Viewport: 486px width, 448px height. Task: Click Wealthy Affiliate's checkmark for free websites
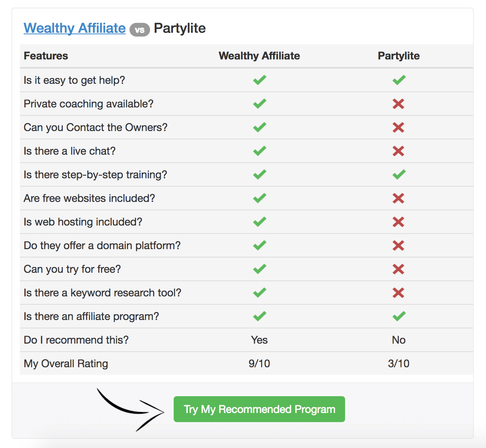pos(260,198)
